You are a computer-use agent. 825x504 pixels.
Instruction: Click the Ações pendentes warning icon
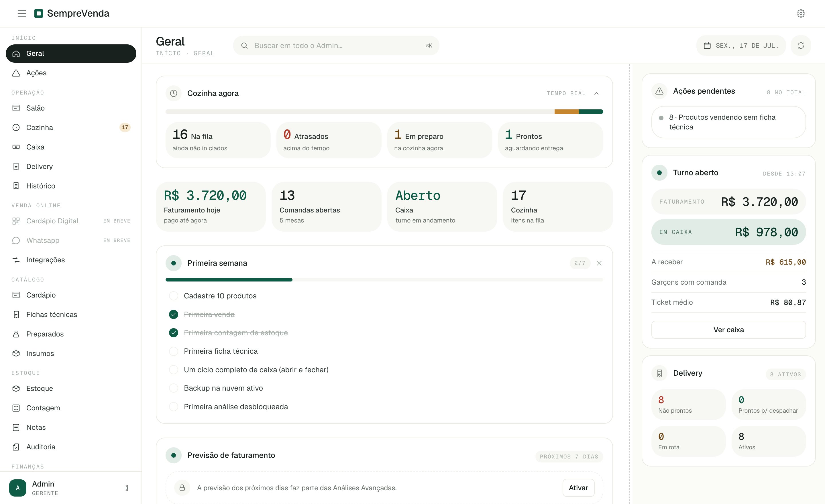point(659,91)
